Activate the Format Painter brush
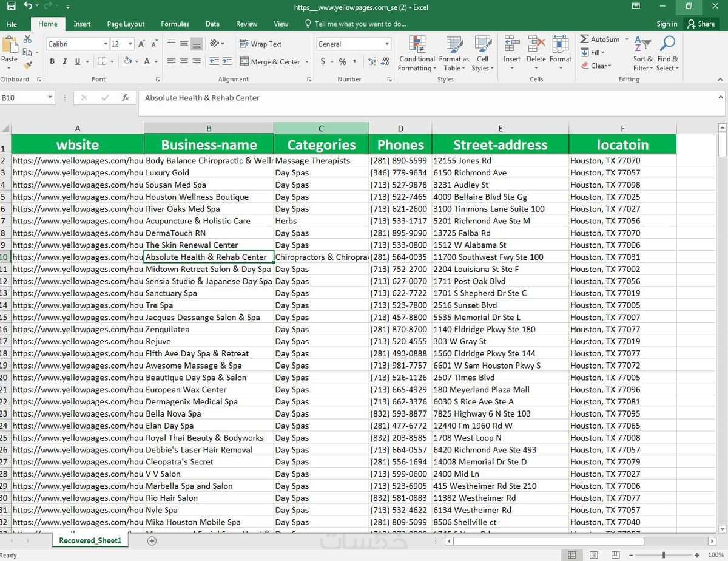 click(x=27, y=65)
